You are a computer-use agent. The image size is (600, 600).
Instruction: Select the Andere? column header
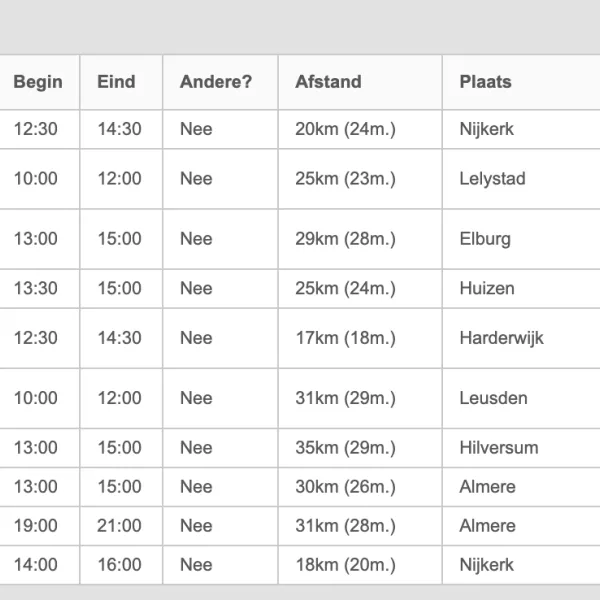220,82
